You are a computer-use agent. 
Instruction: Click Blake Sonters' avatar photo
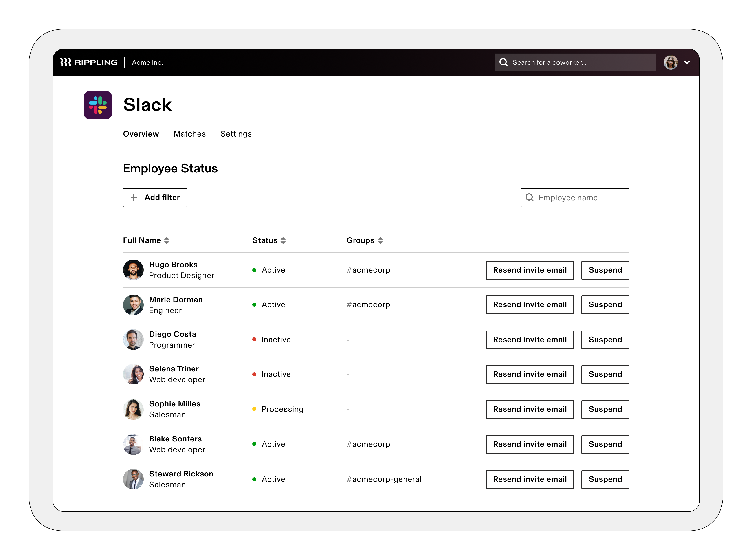click(x=133, y=444)
